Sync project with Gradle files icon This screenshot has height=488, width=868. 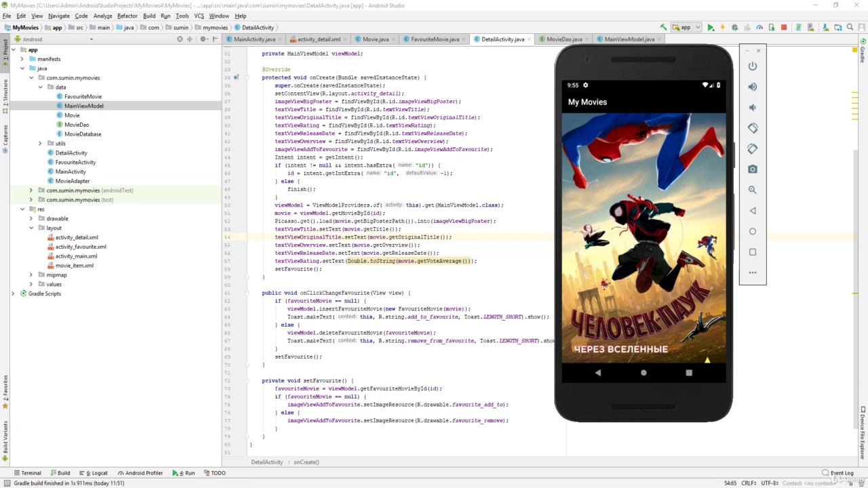coord(798,28)
